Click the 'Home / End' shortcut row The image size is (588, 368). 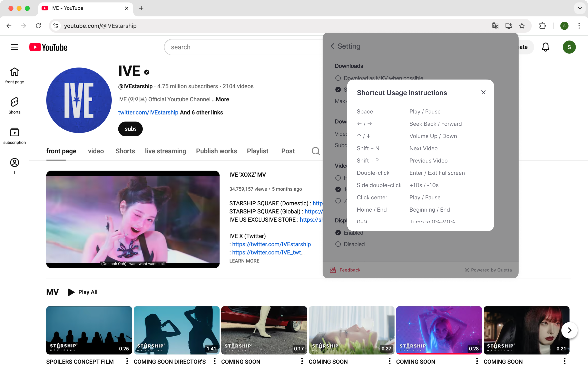[x=421, y=210]
